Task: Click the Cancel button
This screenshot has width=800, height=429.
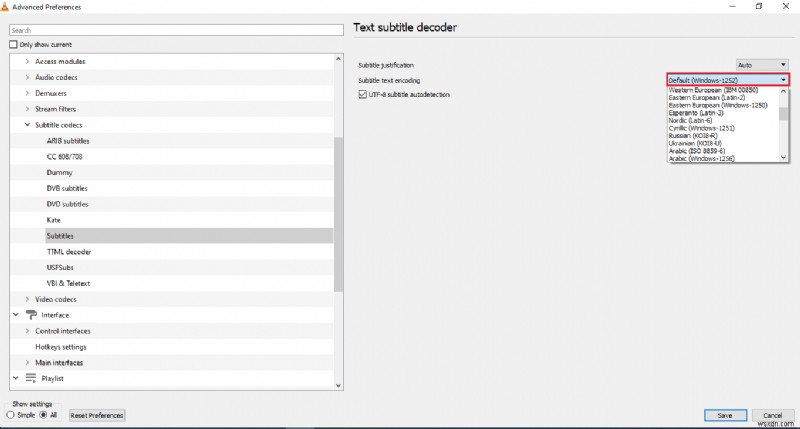Action: click(x=772, y=415)
